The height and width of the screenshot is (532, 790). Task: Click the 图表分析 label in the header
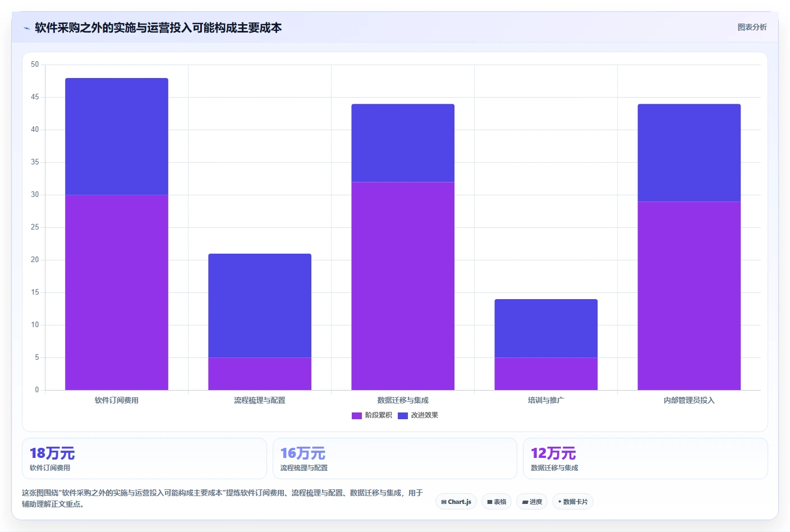pyautogui.click(x=752, y=27)
